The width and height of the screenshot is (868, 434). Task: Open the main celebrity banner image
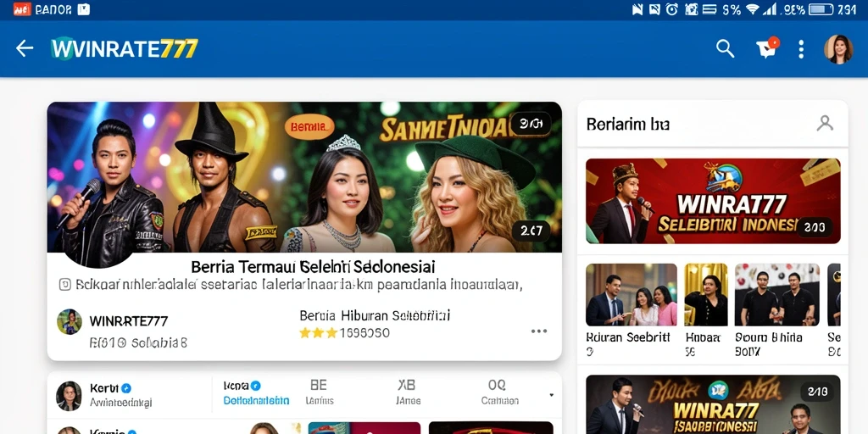pyautogui.click(x=304, y=177)
